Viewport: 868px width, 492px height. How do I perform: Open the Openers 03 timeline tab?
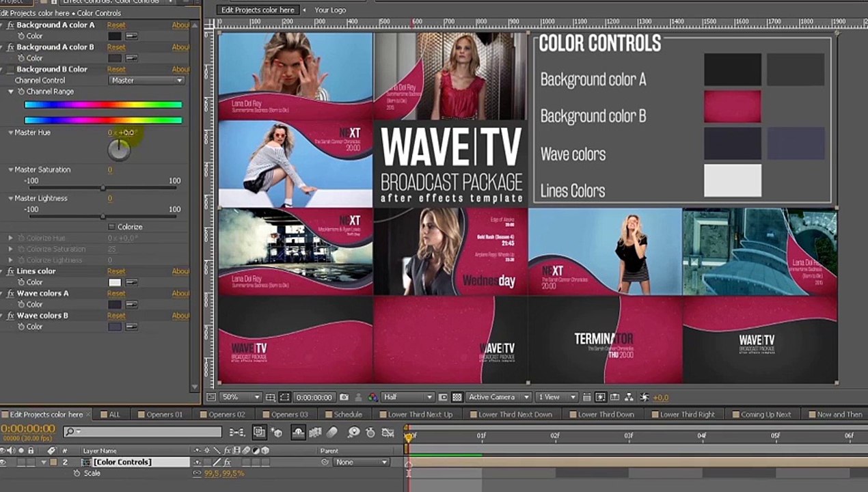285,415
